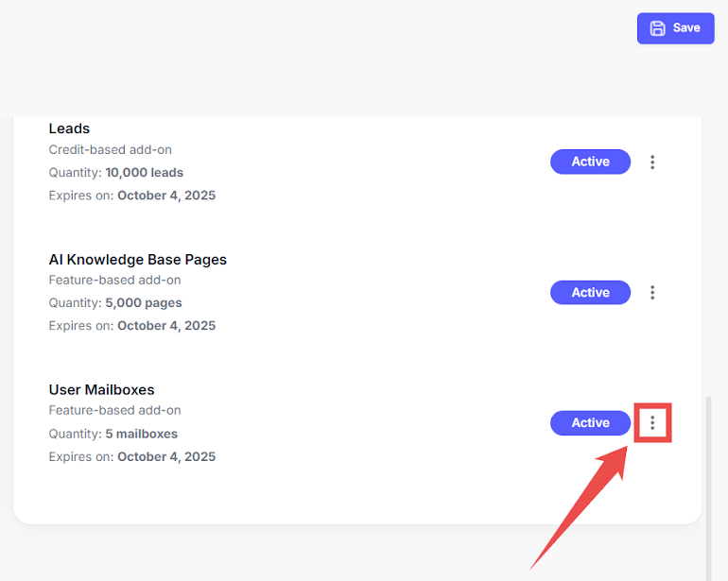Click the Save button
Viewport: 728px width, 581px height.
point(675,28)
